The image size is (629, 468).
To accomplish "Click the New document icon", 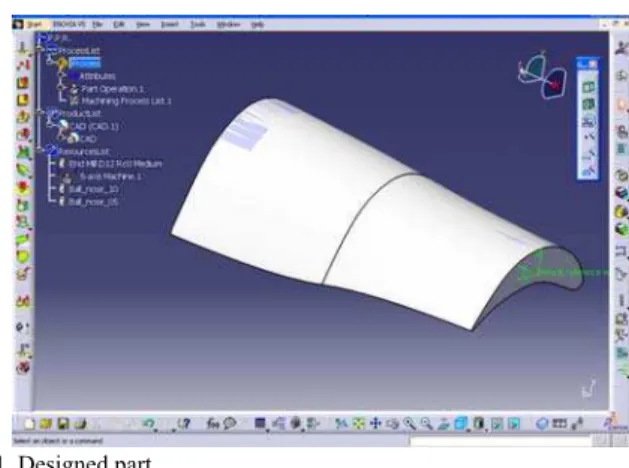I will coord(29,423).
